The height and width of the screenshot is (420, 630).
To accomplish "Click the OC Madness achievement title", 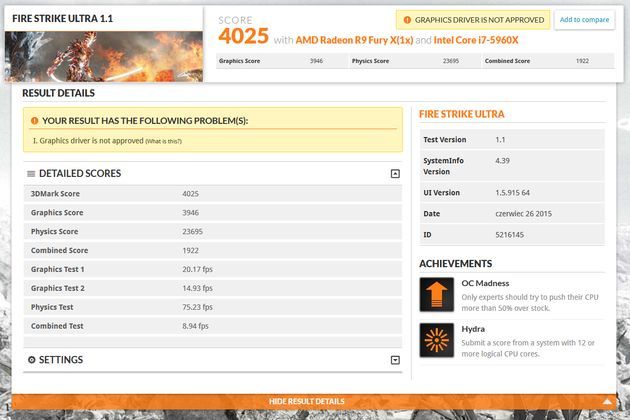I will (485, 283).
